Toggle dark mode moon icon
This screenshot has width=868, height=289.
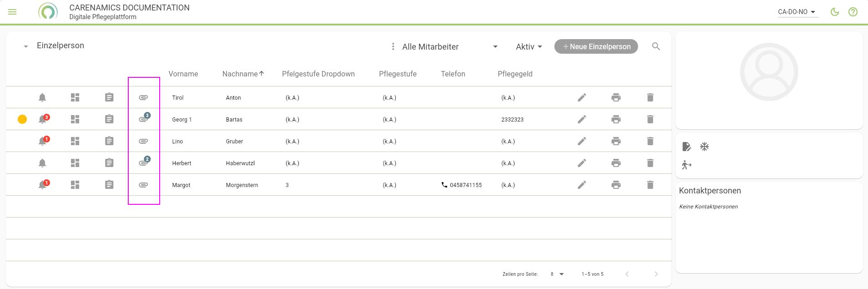coord(834,12)
